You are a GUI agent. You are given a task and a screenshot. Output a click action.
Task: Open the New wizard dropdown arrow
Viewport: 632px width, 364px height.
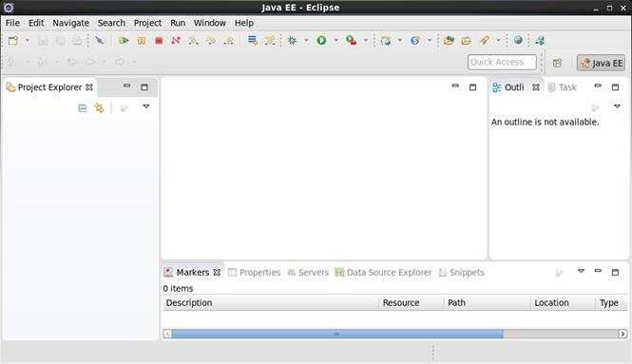[x=28, y=40]
